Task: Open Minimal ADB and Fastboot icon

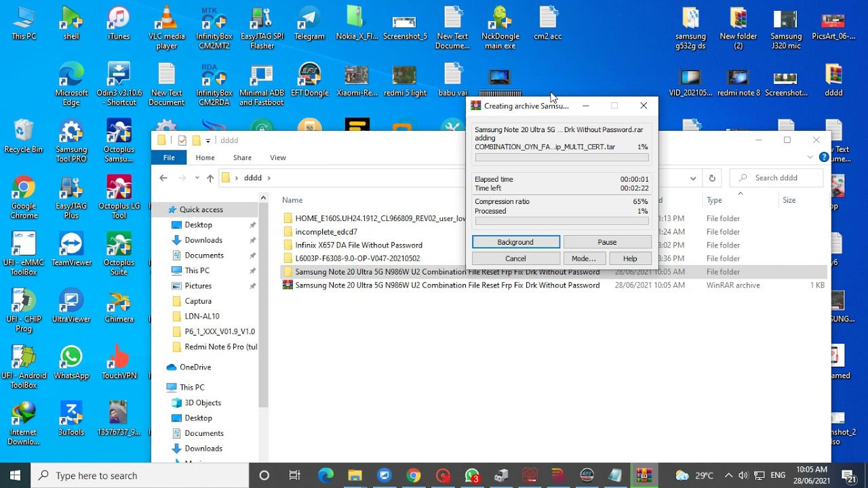Action: 262,85
